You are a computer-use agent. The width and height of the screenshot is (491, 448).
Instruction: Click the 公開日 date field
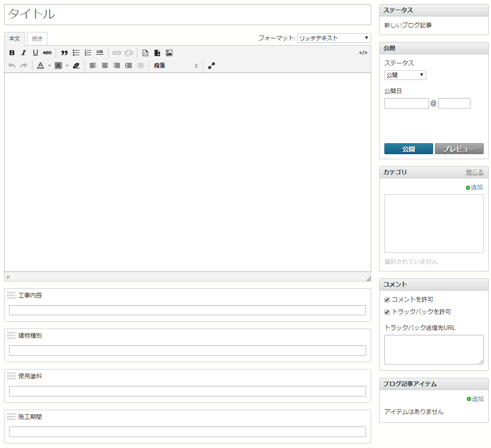tap(406, 104)
